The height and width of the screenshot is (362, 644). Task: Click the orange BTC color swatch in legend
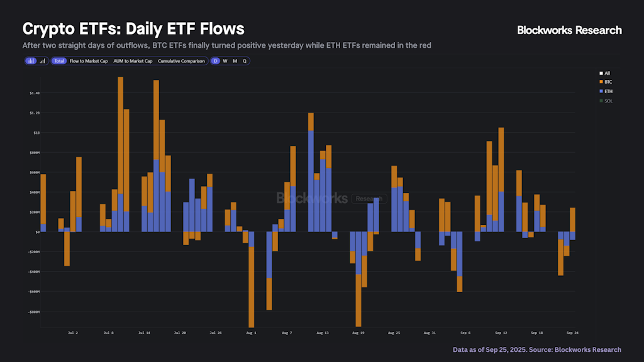600,82
